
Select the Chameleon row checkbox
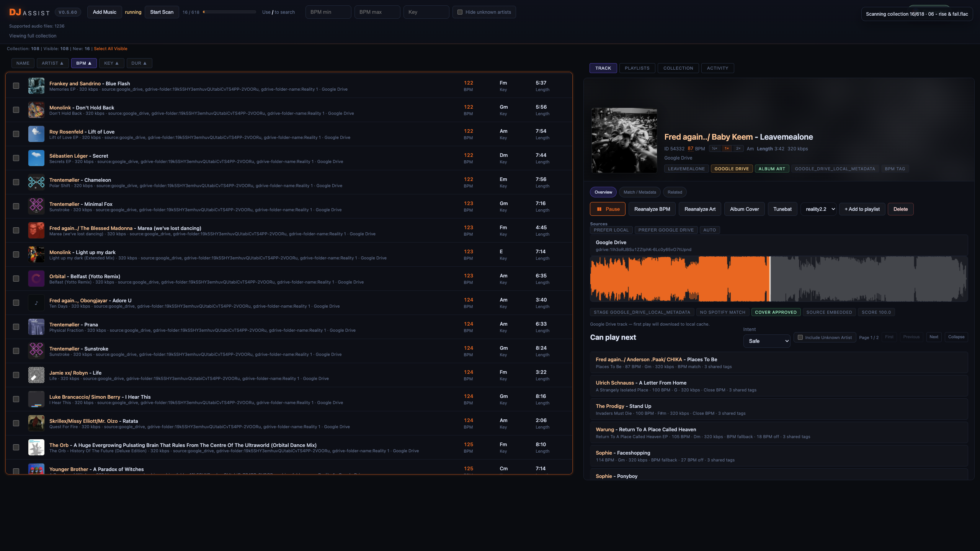pyautogui.click(x=16, y=182)
